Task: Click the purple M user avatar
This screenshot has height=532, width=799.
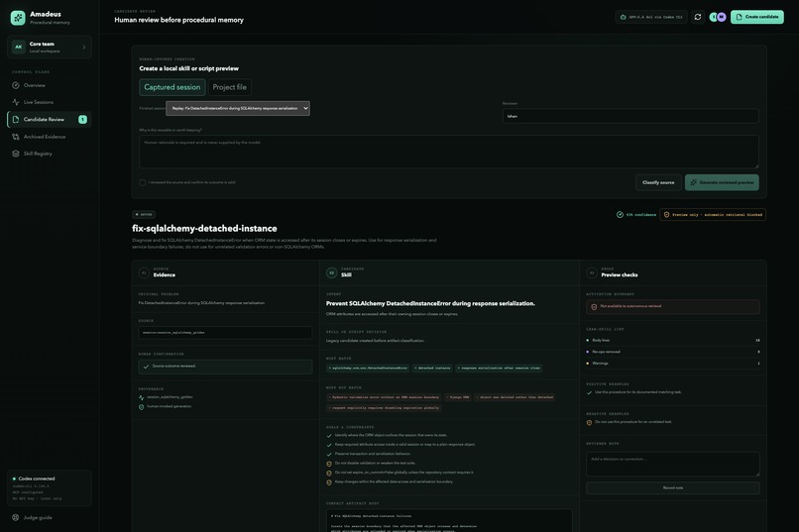Action: tap(721, 17)
